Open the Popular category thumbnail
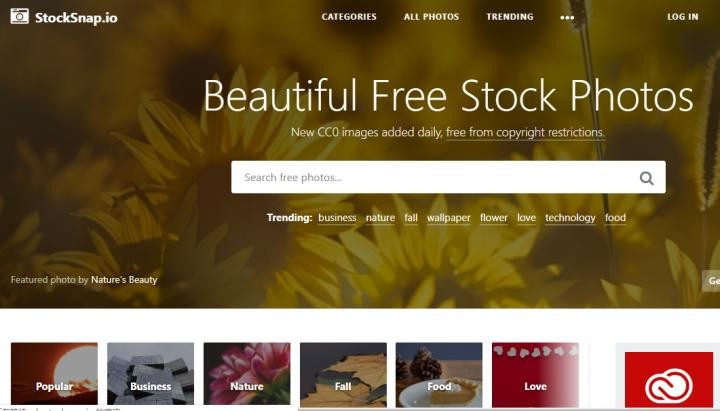 tap(54, 374)
